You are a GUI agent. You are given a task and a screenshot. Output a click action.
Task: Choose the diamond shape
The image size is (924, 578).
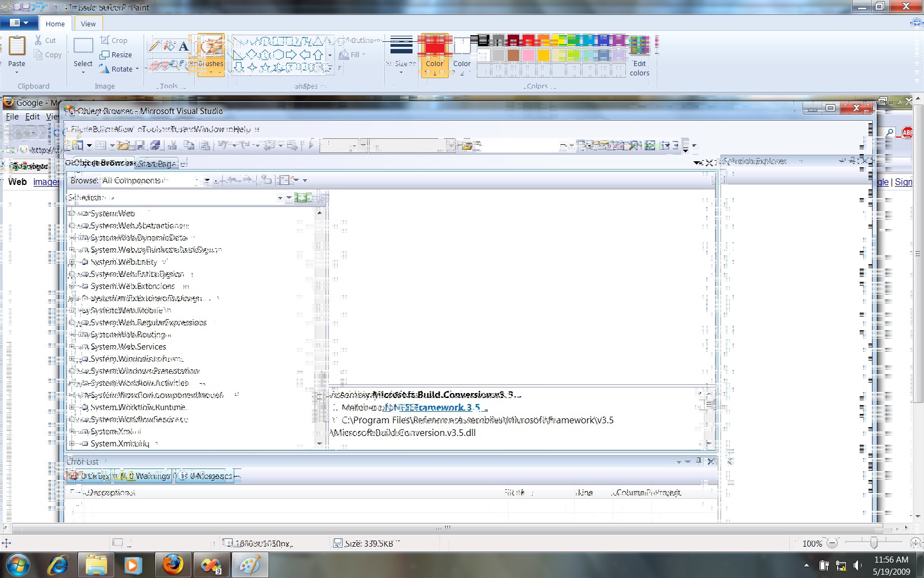[x=251, y=54]
